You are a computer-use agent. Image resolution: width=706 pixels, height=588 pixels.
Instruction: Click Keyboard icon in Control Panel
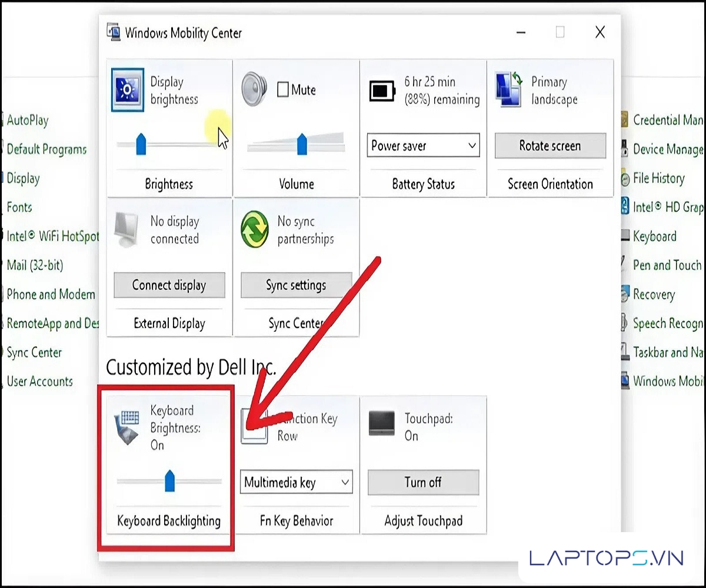(625, 236)
